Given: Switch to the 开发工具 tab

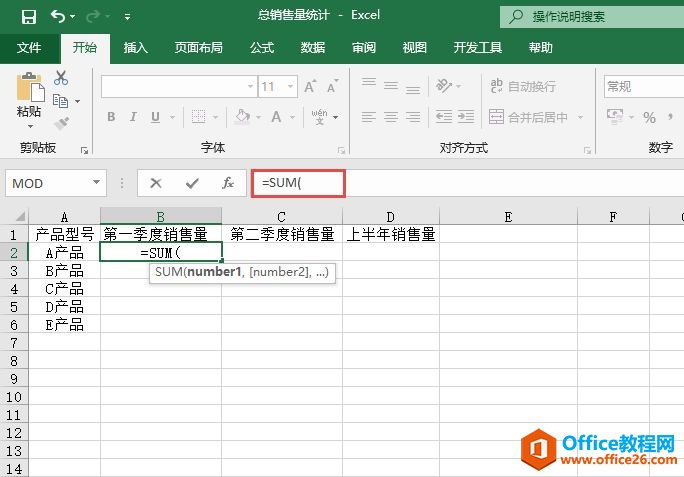Looking at the screenshot, I should click(478, 47).
